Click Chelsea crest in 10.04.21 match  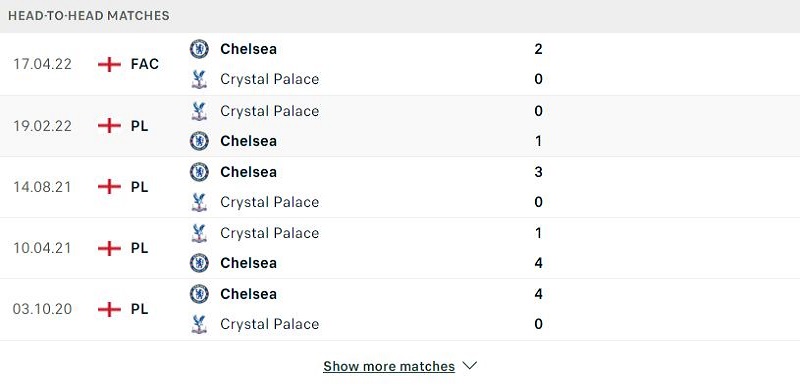[x=199, y=263]
